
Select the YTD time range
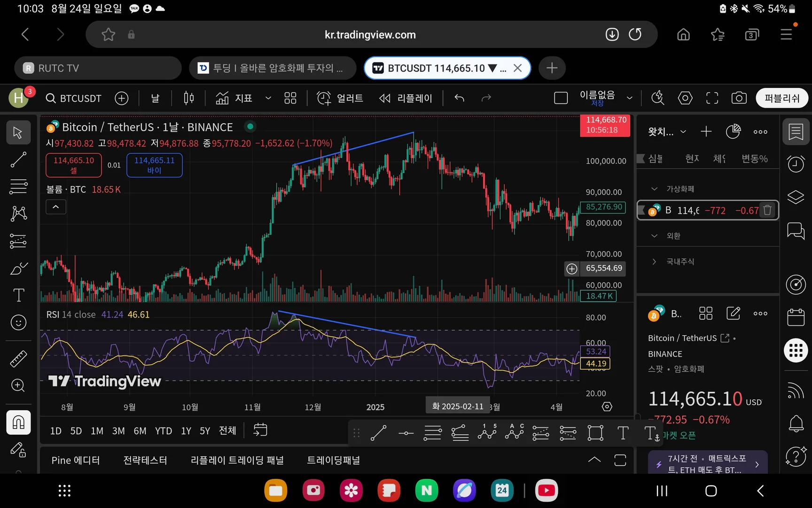(x=164, y=431)
